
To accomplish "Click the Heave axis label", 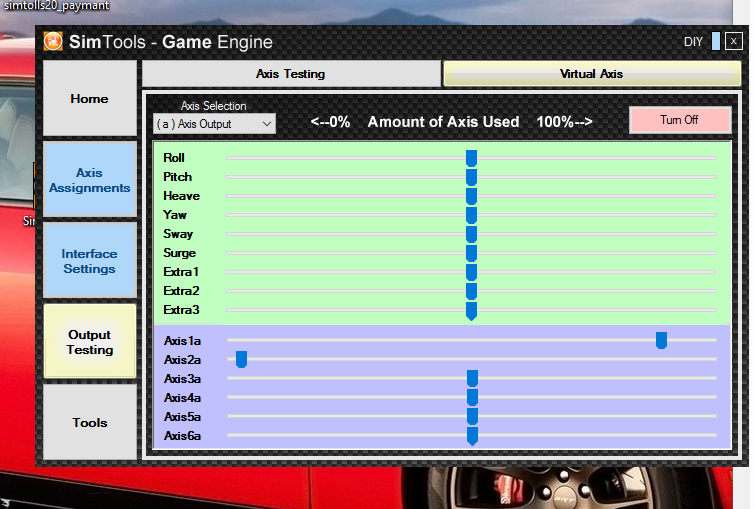I will [181, 196].
